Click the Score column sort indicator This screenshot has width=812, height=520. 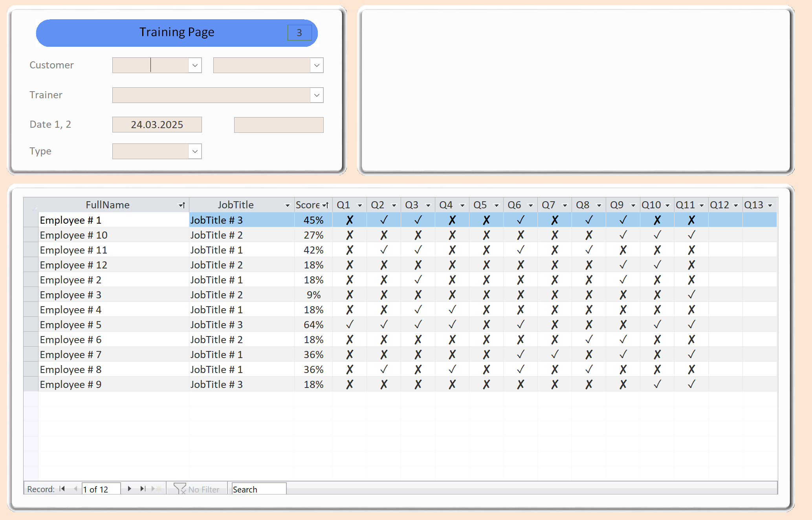point(325,205)
